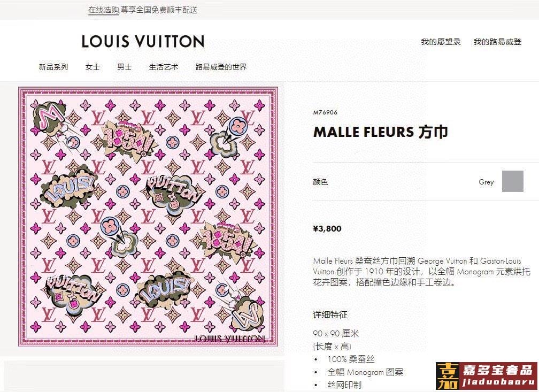Screen dimensions: 539x392
Task: Click the Malle Fleurs scarf product image
Action: 148,216
